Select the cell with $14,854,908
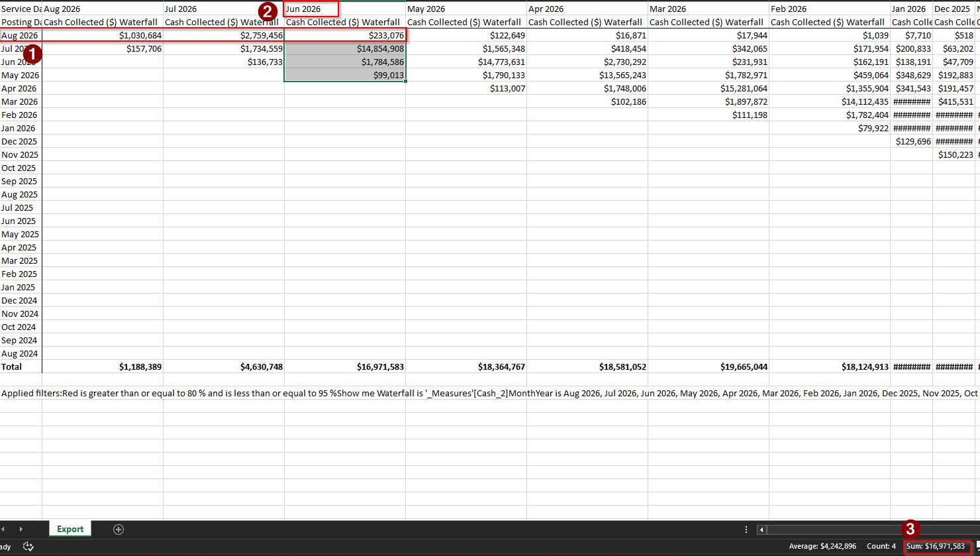Screen dimensions: 980x556 click(345, 48)
